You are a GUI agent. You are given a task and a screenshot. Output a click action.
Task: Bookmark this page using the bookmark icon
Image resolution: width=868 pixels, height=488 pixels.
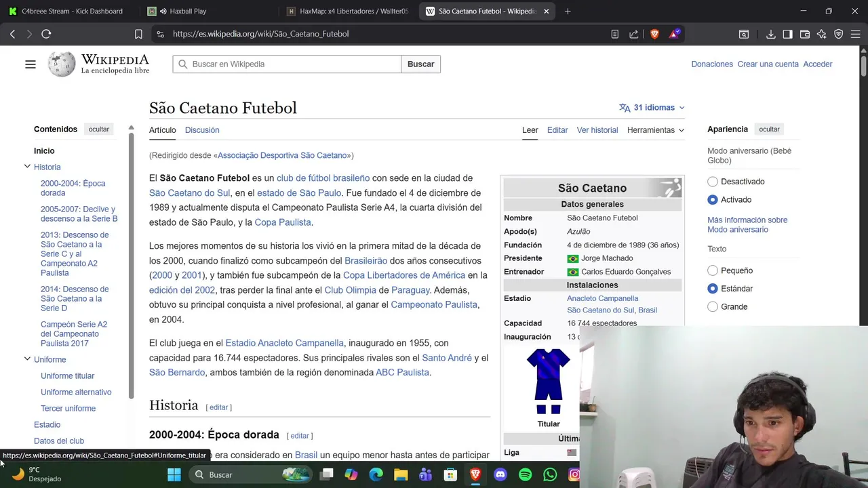pyautogui.click(x=138, y=34)
